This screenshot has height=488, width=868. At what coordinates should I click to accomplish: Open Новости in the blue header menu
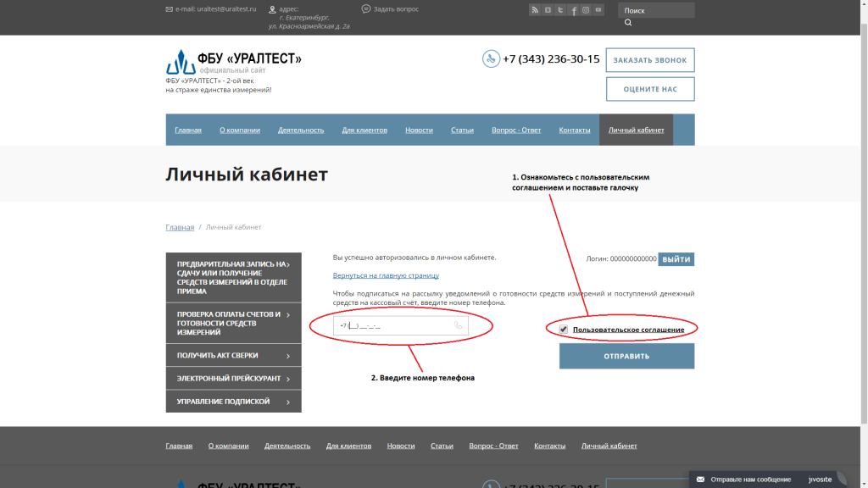point(419,130)
